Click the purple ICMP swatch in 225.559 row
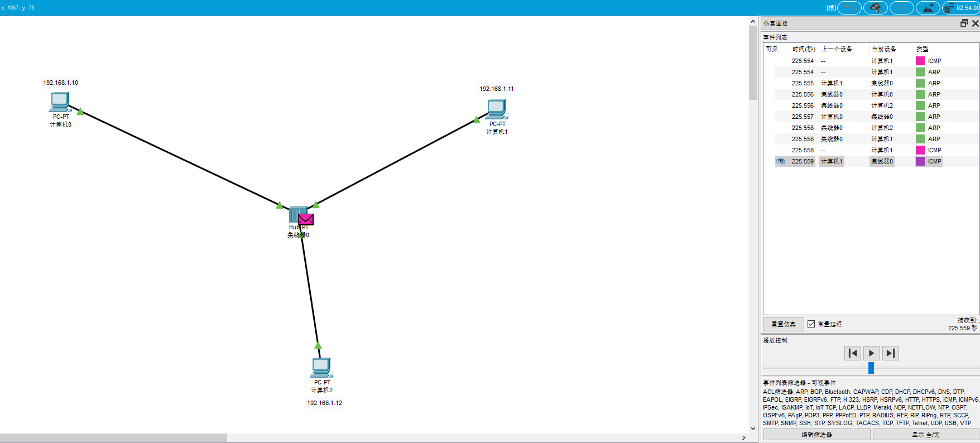This screenshot has height=443, width=980. click(920, 161)
